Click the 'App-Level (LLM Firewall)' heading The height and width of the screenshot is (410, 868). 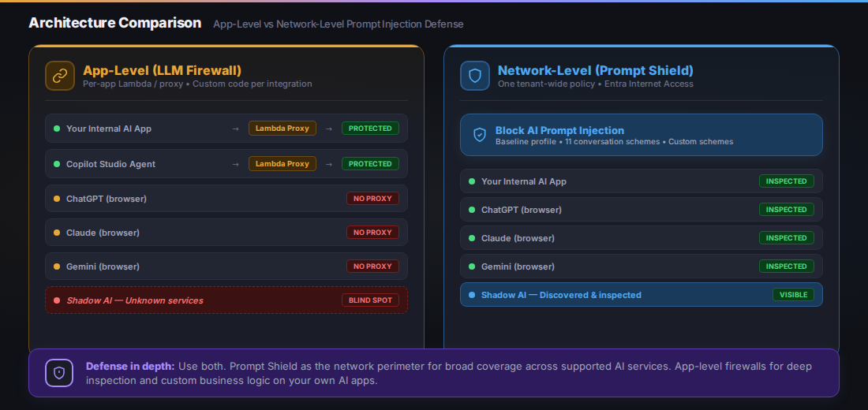tap(163, 71)
